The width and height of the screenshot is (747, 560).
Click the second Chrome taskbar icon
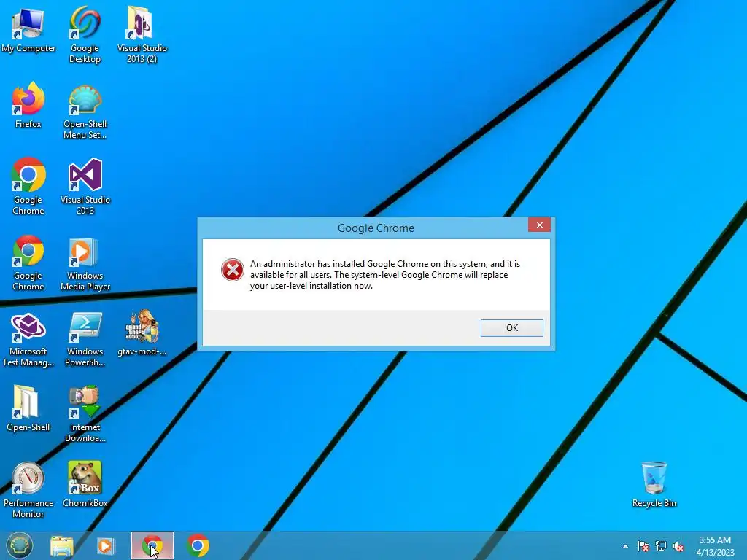click(198, 545)
